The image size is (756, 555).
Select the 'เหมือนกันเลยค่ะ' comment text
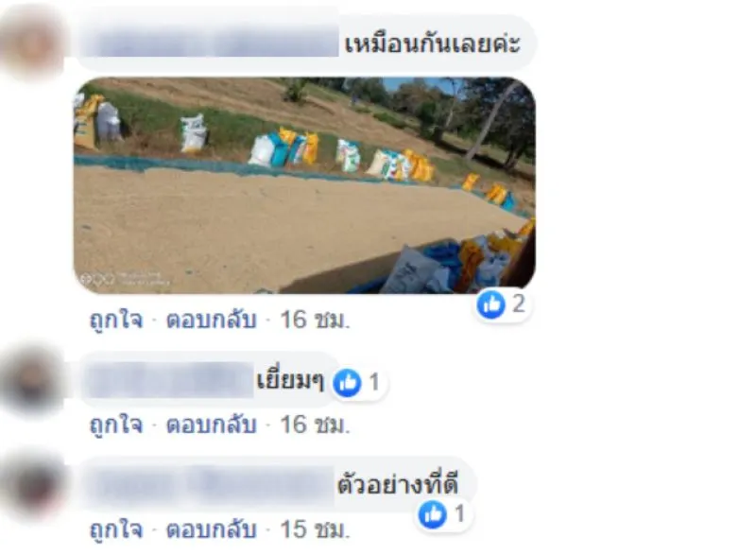coord(433,44)
